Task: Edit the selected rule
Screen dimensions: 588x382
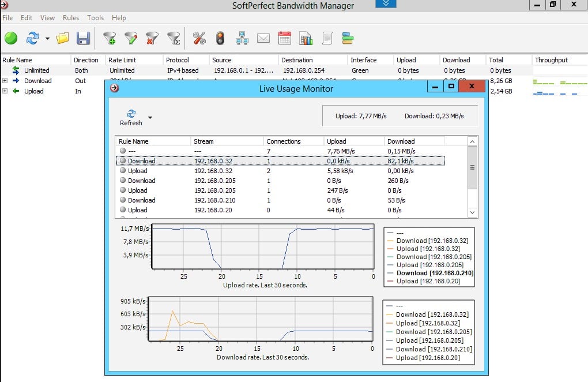Action: (x=130, y=38)
